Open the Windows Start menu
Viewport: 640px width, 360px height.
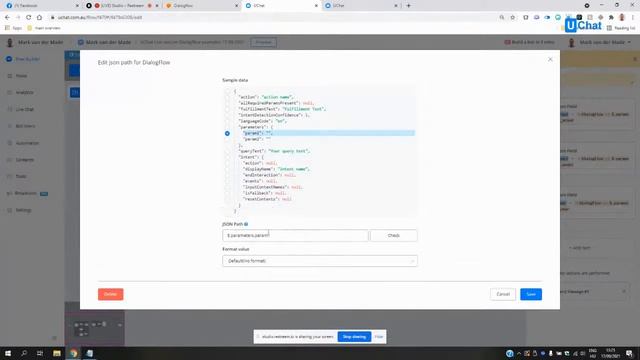[8, 353]
